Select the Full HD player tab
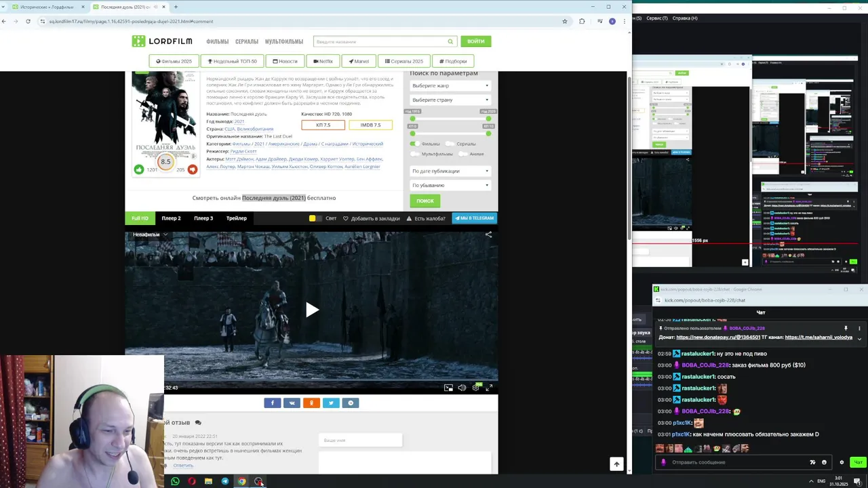This screenshot has height=488, width=868. pos(140,218)
